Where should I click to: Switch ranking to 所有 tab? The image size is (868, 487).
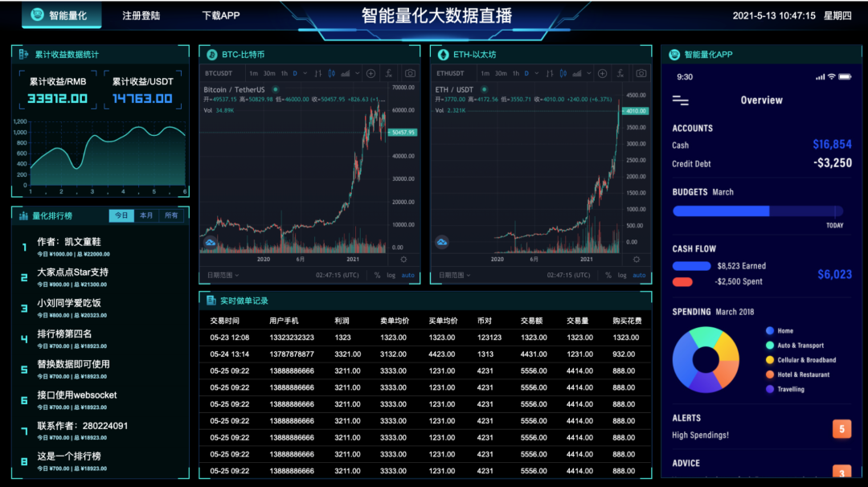click(171, 215)
